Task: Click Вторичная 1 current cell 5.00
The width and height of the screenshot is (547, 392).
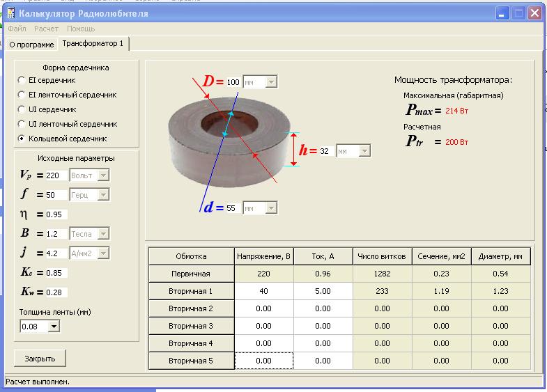Action: [323, 291]
